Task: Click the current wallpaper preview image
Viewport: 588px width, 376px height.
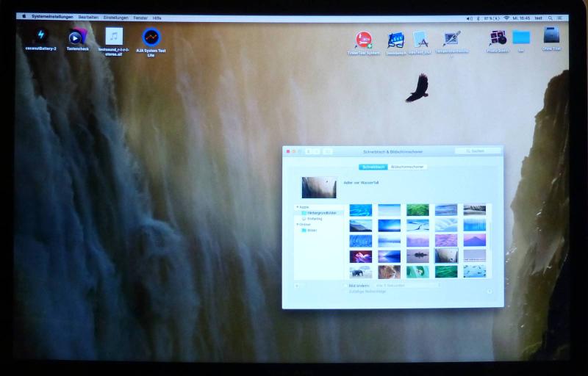Action: [319, 187]
